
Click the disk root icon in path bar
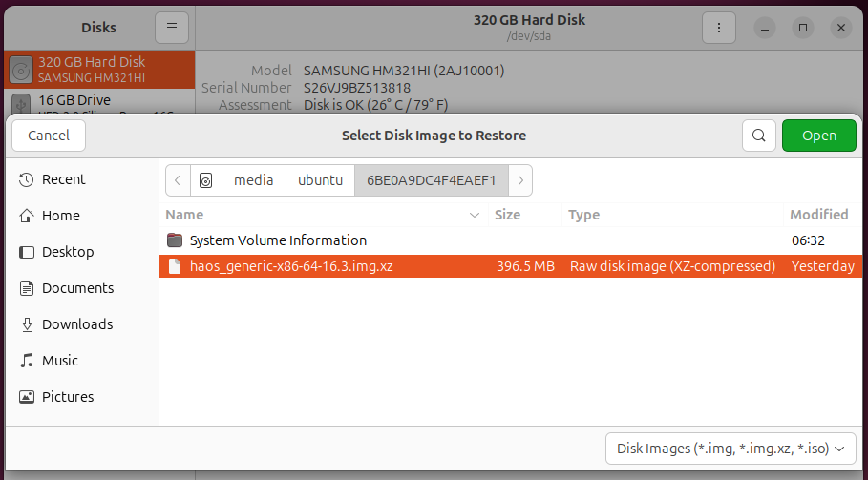point(206,180)
